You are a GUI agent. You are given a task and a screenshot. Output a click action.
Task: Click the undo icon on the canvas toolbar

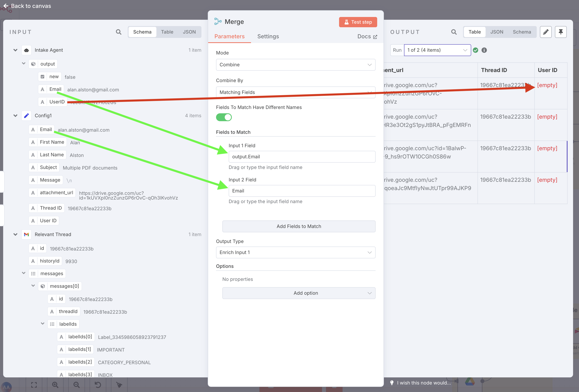(97, 385)
